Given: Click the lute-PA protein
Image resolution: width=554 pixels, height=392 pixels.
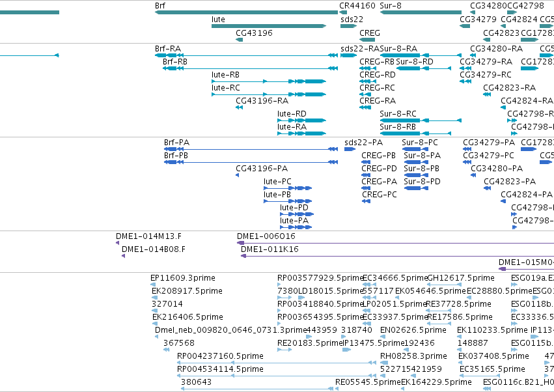Looking at the screenshot, I should [x=296, y=227].
